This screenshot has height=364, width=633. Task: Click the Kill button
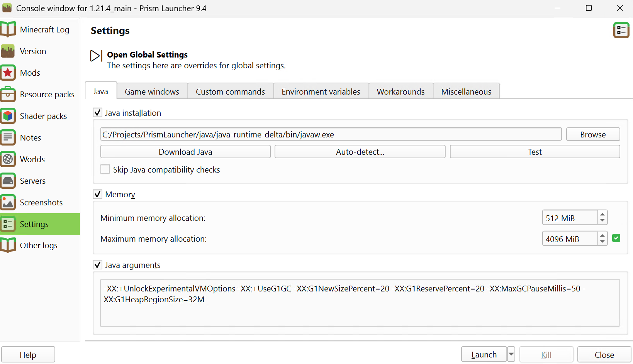click(546, 354)
